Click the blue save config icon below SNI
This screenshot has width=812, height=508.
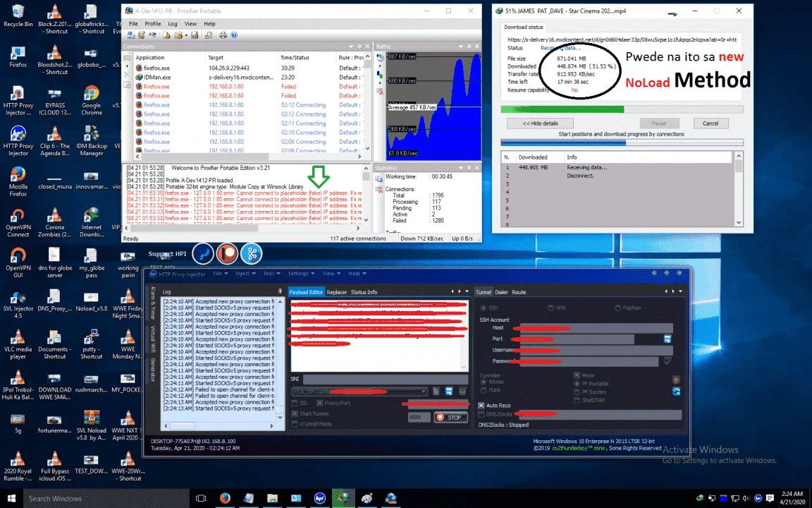tap(449, 392)
